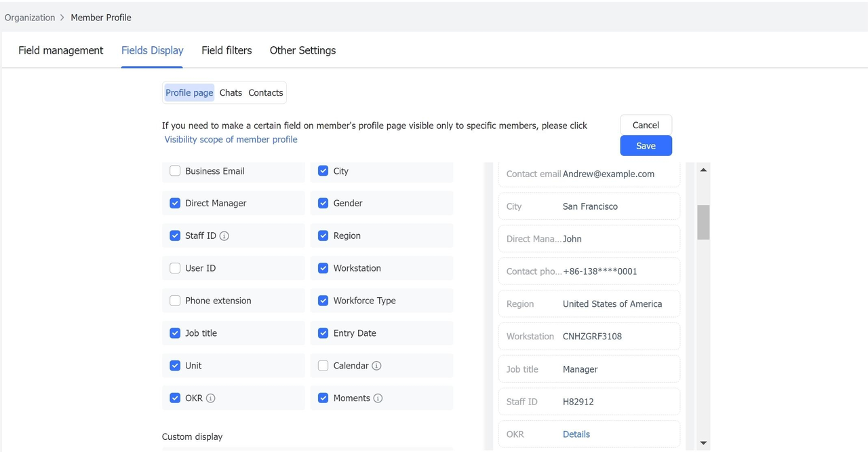Open Visibility scope of member profile link
Image resolution: width=868 pixels, height=452 pixels.
(x=231, y=139)
